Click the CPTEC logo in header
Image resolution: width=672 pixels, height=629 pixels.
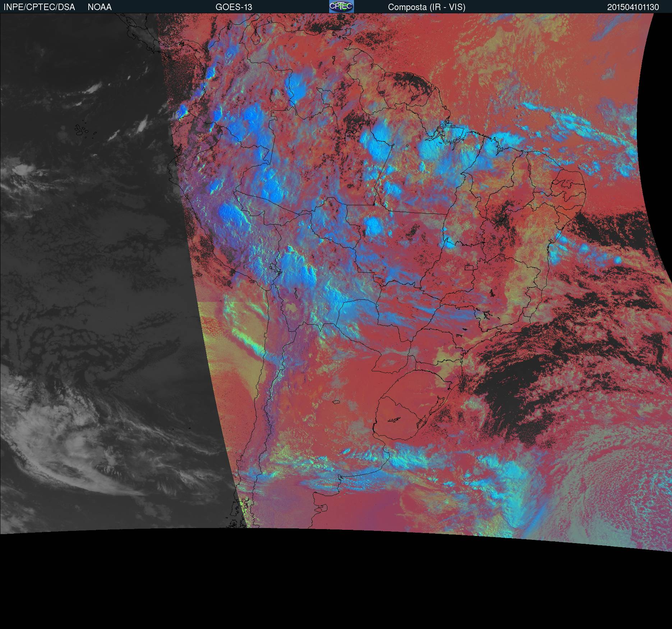[341, 6]
